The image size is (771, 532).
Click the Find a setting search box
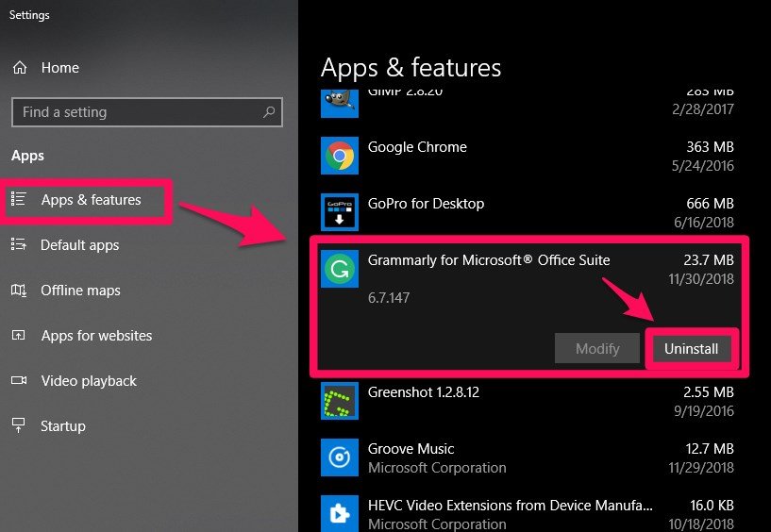(147, 112)
